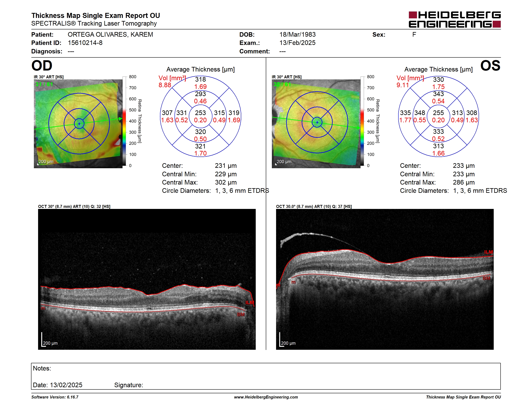Click the exam date '13/Feb/2025'

pyautogui.click(x=297, y=43)
